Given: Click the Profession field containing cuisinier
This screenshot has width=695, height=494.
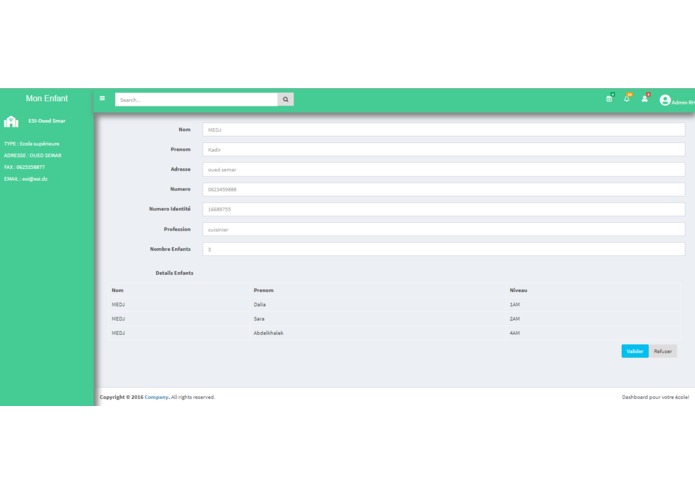Looking at the screenshot, I should coord(444,229).
